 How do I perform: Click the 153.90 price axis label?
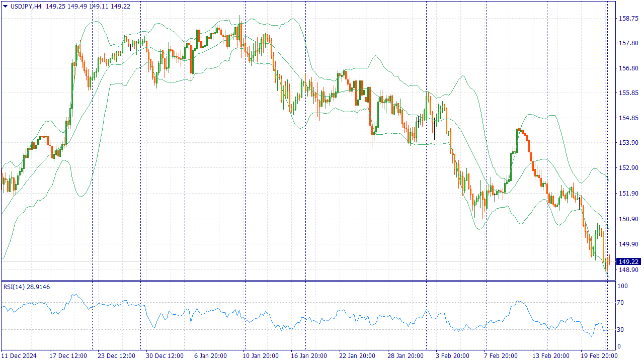(x=628, y=143)
